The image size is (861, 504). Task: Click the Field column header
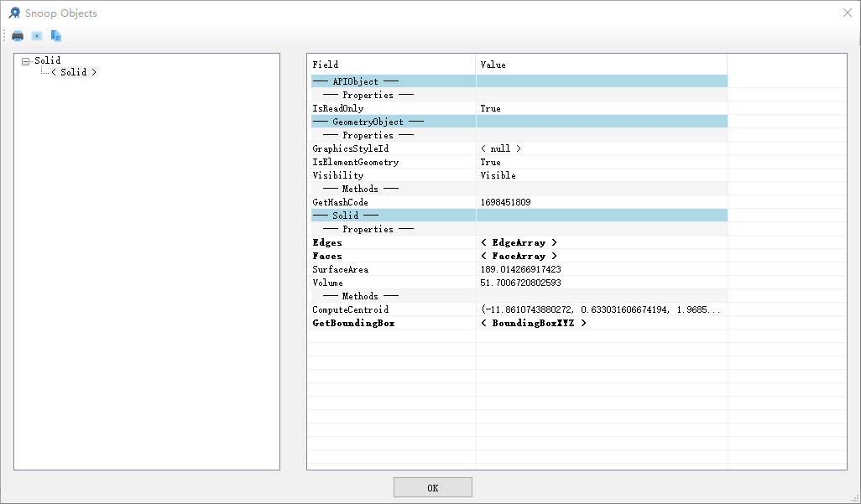[x=392, y=65]
